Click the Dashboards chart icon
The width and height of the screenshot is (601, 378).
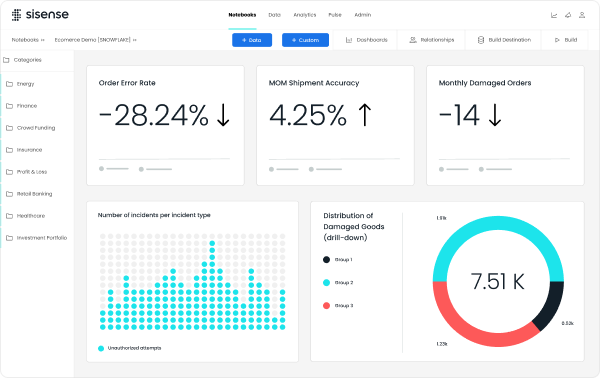(x=349, y=40)
